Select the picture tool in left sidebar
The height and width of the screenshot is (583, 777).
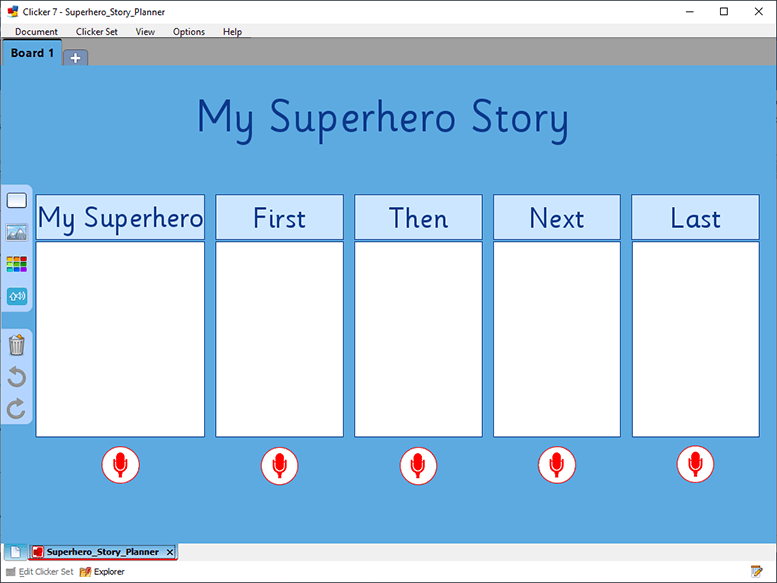(17, 233)
